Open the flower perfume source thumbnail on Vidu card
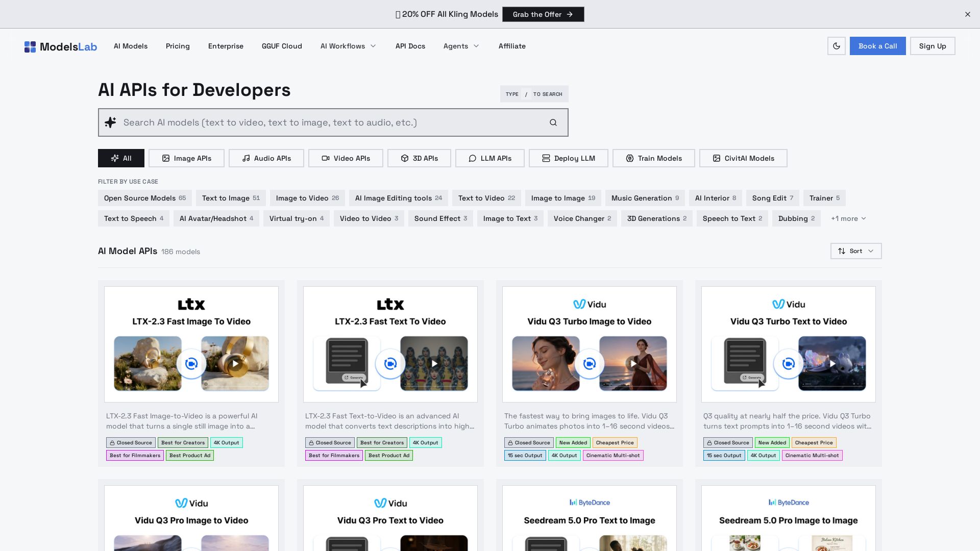Viewport: 980px width, 551px height. click(x=546, y=364)
